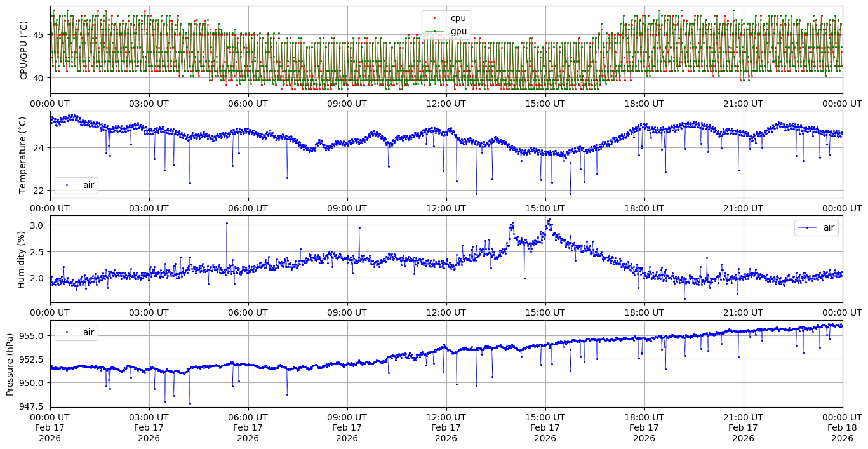Click the 3.0 tick on Humidity axis
Image resolution: width=868 pixels, height=449 pixels.
(37, 225)
